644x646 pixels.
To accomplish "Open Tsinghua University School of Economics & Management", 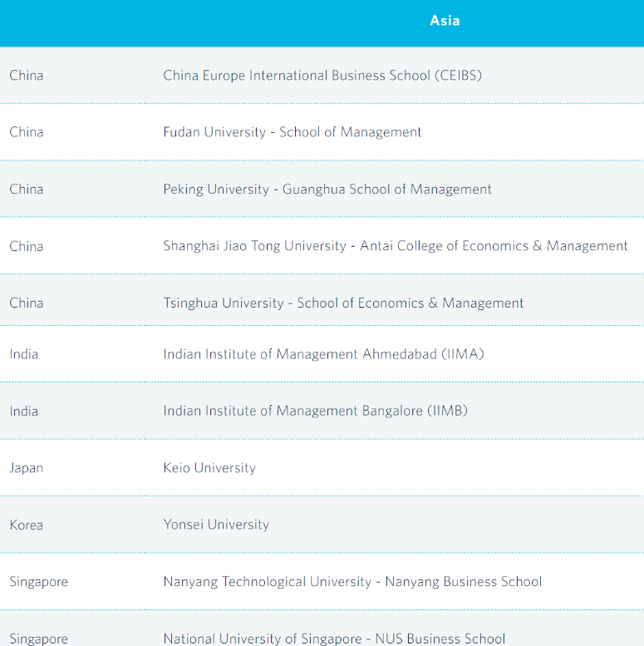I will (x=343, y=303).
